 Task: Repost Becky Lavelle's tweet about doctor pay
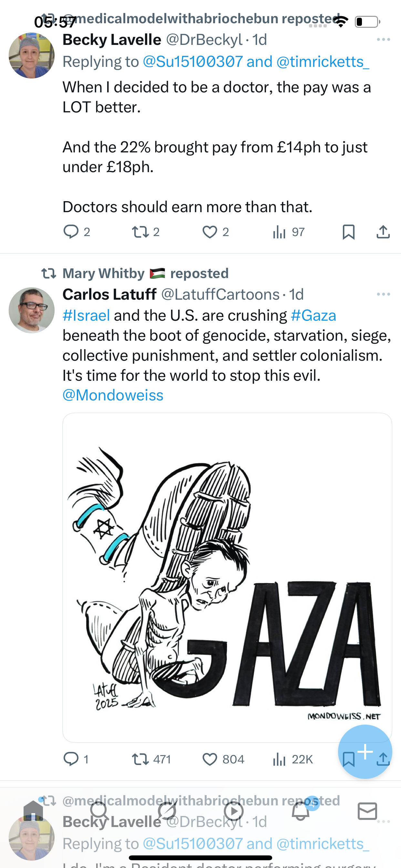(x=145, y=232)
